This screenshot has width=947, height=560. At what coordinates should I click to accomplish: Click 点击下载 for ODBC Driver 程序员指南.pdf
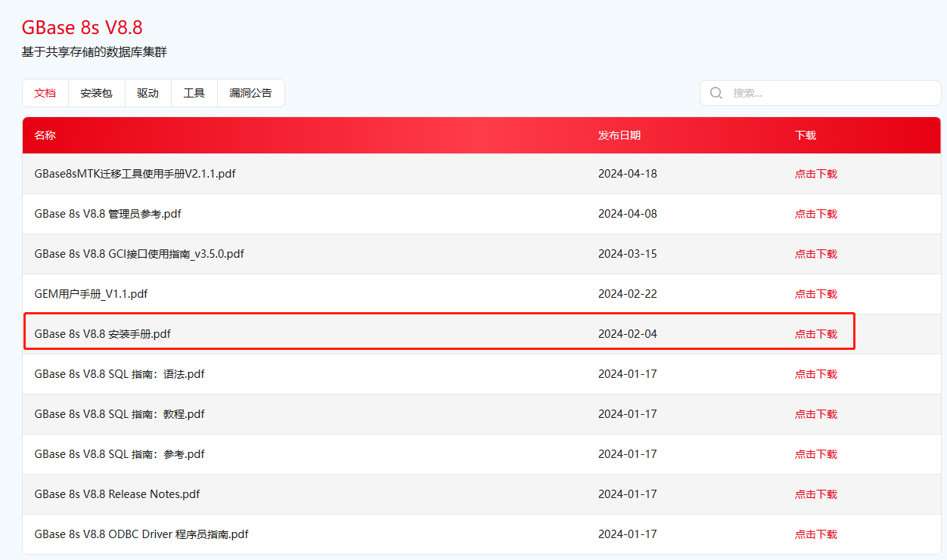click(816, 534)
